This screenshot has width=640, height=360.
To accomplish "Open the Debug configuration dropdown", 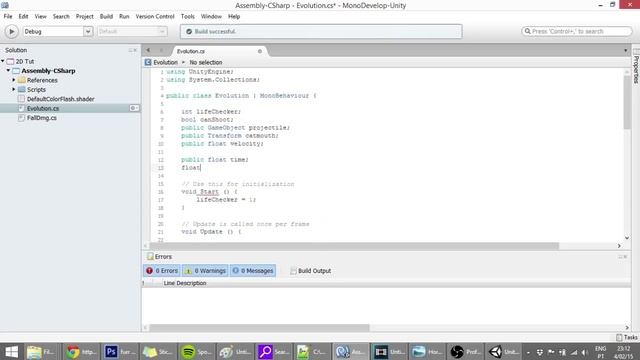I will click(x=58, y=31).
